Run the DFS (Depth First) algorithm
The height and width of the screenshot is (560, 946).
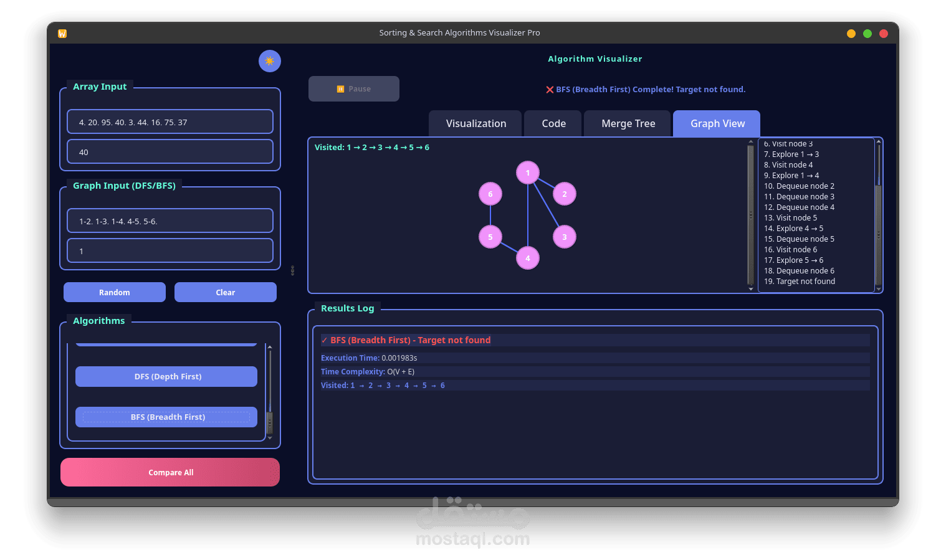click(x=166, y=376)
